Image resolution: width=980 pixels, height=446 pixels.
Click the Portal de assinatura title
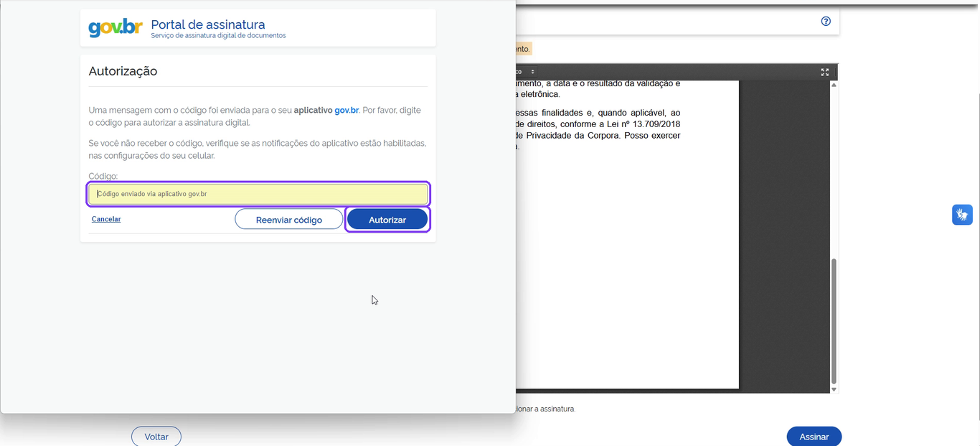click(208, 24)
